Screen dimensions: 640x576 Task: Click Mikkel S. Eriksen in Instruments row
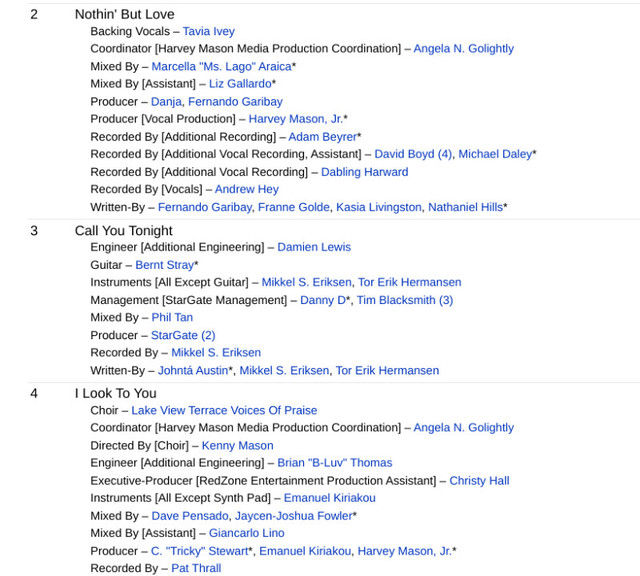pyautogui.click(x=306, y=282)
